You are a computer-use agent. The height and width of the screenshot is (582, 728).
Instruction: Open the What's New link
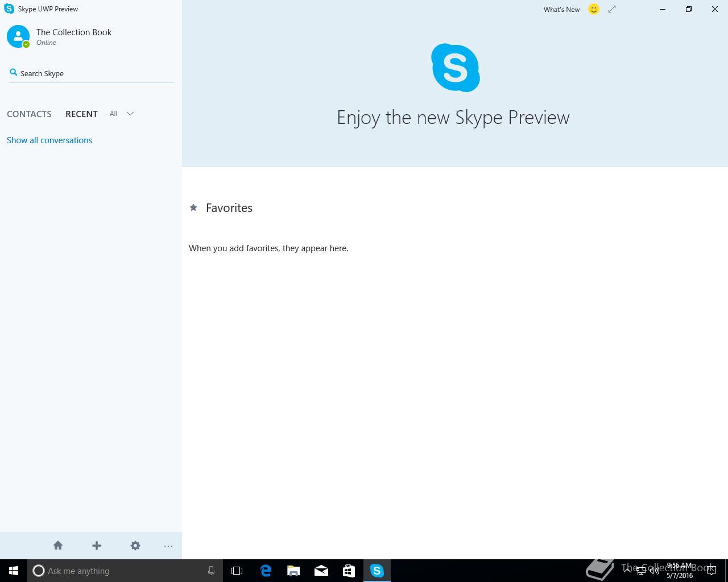(561, 10)
